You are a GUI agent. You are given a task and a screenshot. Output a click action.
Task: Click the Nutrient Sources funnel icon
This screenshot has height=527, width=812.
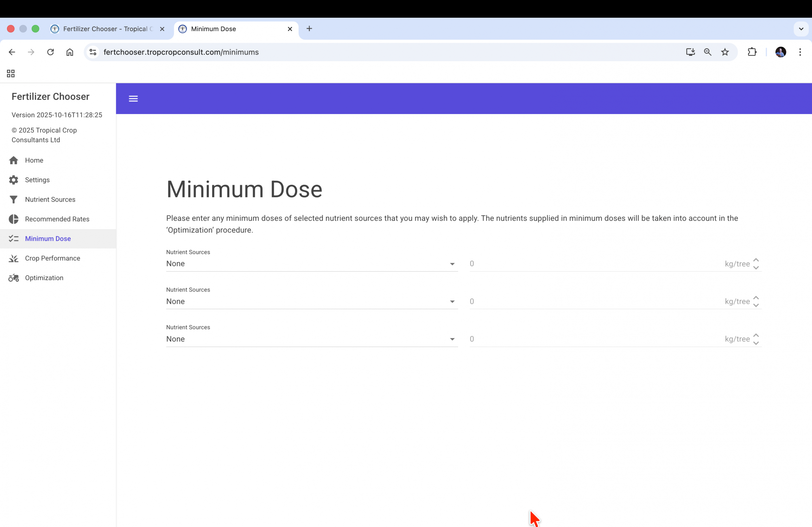point(14,199)
